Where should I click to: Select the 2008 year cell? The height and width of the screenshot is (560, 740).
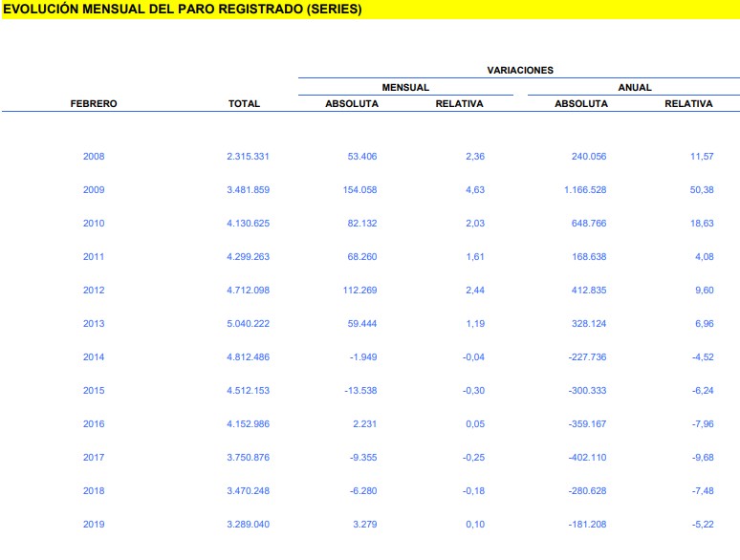94,157
